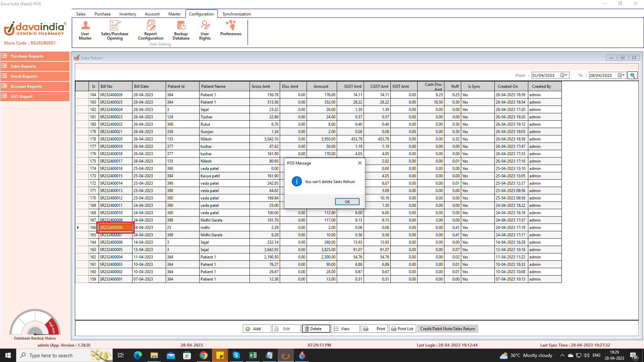Expand the Stock Reports sidebar section
This screenshot has height=362, width=644.
pos(35,76)
